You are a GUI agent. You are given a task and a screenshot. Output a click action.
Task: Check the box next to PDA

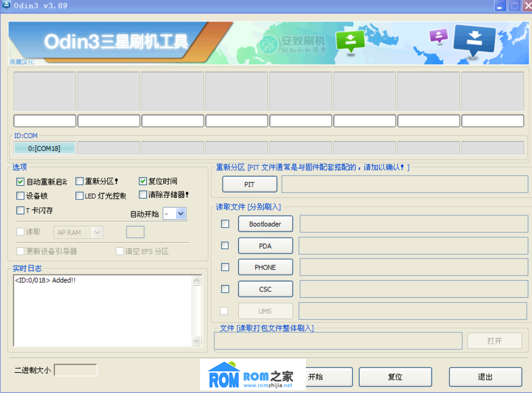tap(225, 245)
